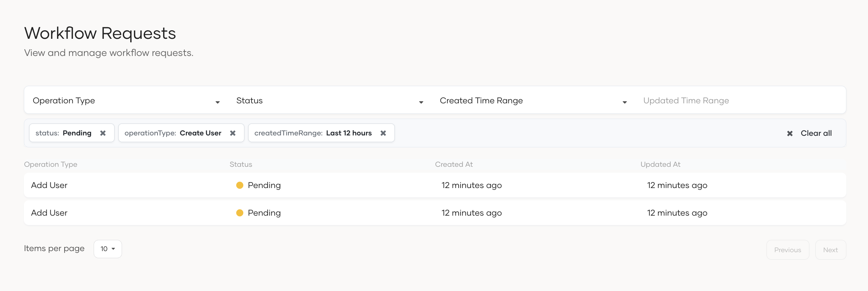The width and height of the screenshot is (868, 291).
Task: Click the Operation Type column header
Action: click(x=51, y=165)
